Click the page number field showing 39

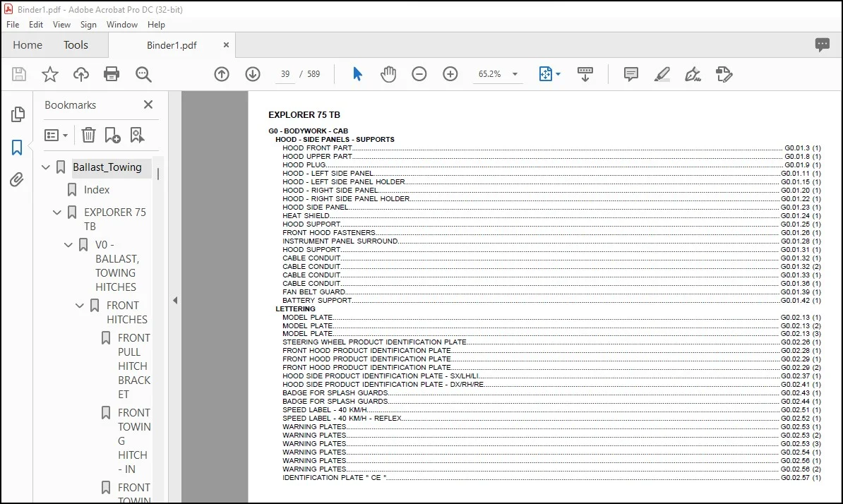click(285, 74)
